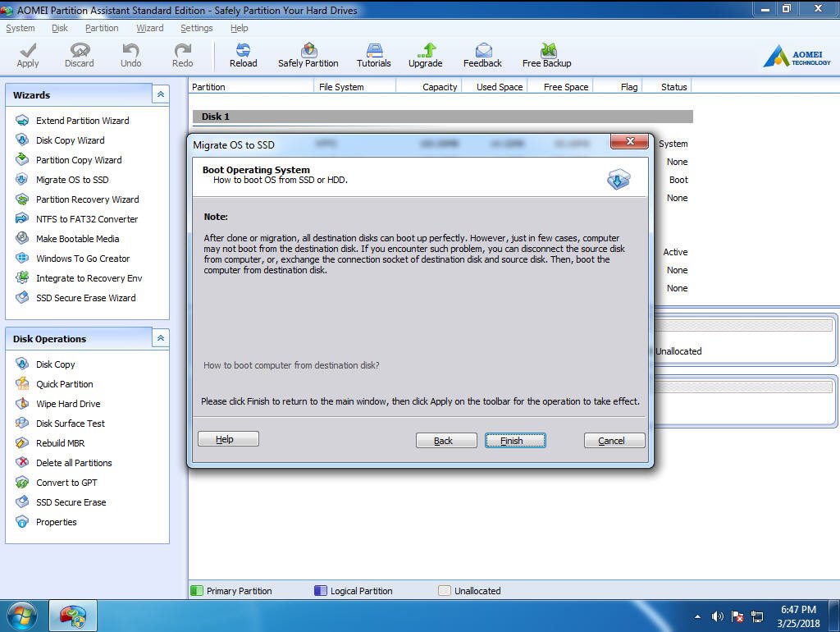Open 'How to boot computer from destination disk?' link
The width and height of the screenshot is (840, 632).
(291, 365)
